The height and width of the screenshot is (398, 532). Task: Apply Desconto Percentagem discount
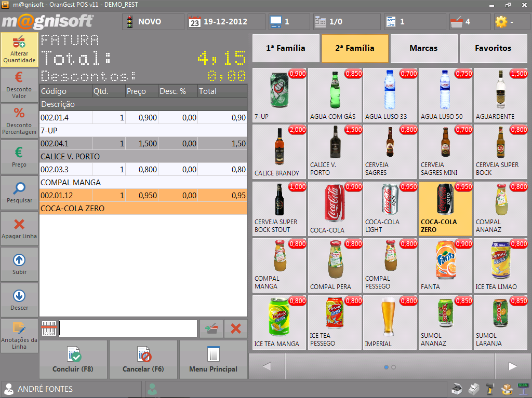click(19, 121)
